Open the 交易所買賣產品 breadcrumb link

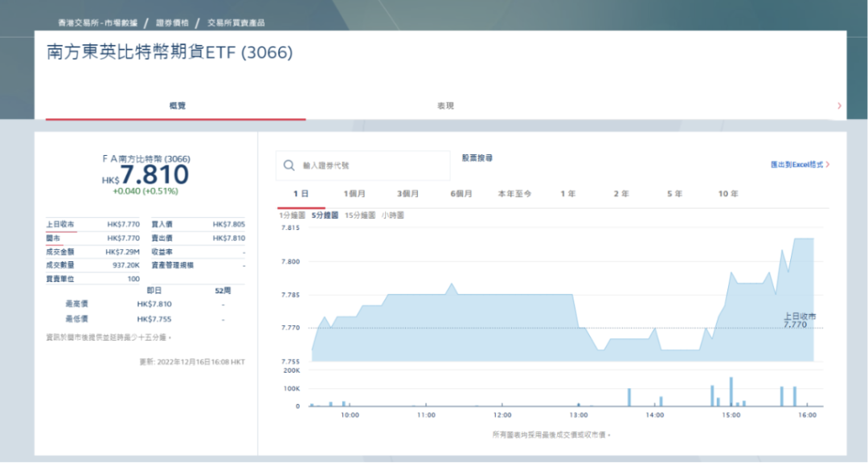tap(235, 22)
